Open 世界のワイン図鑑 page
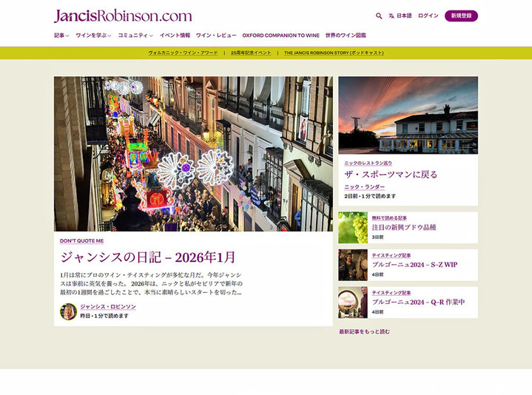532x395 pixels. (346, 36)
